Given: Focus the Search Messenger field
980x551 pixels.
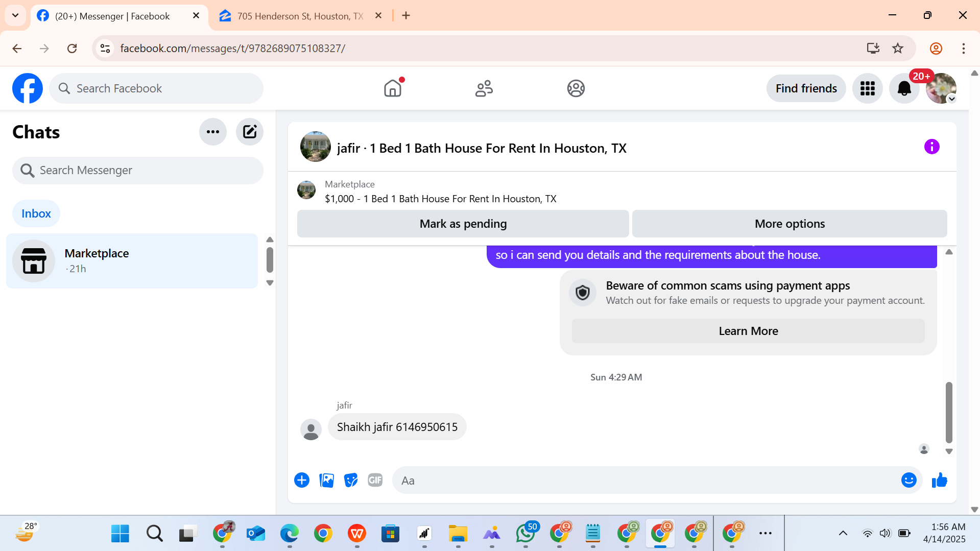Looking at the screenshot, I should coord(138,171).
